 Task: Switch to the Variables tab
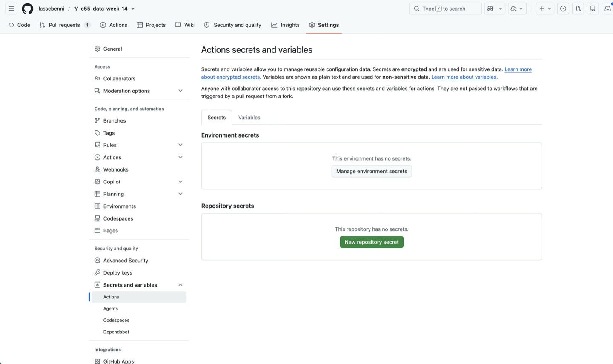pos(249,118)
